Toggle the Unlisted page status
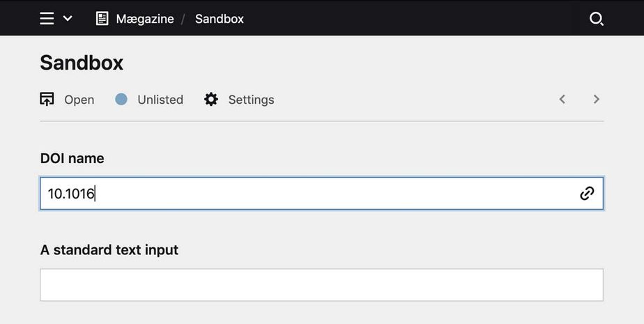The height and width of the screenshot is (324, 644). point(160,100)
